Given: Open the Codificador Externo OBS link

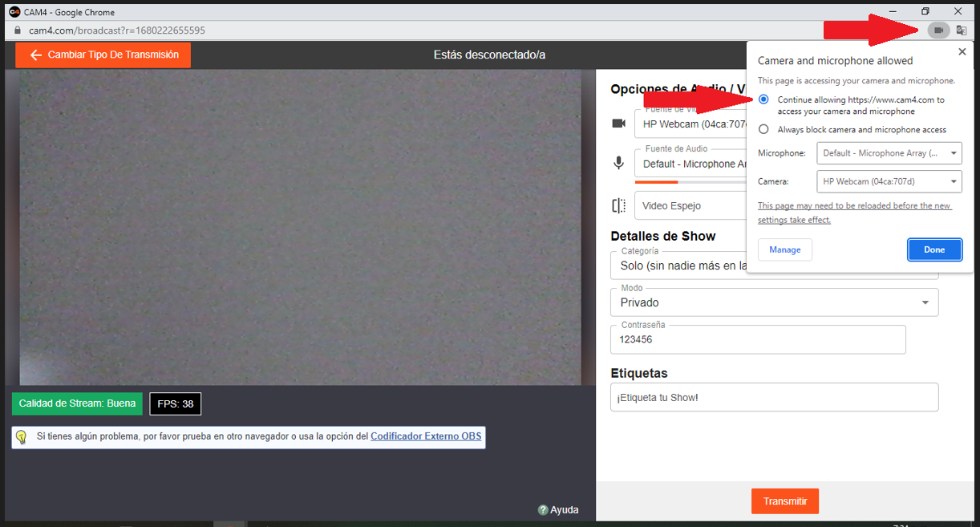Looking at the screenshot, I should pyautogui.click(x=426, y=436).
